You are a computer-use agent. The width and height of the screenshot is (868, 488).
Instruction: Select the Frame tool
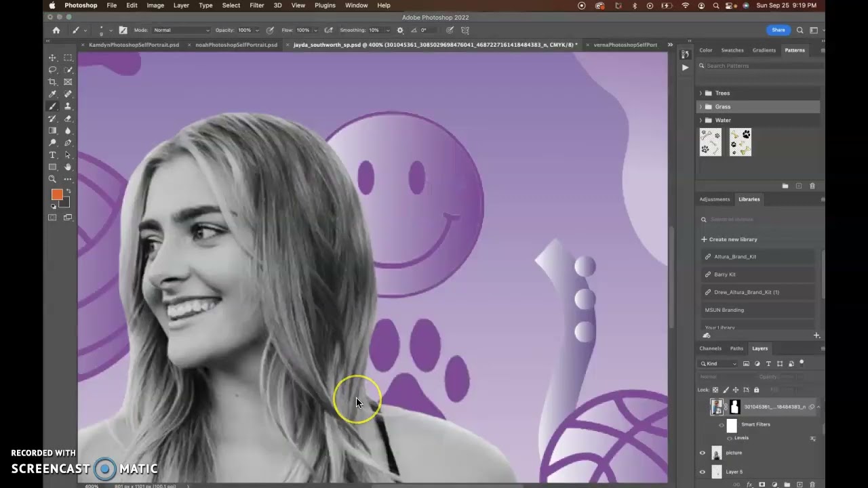tap(68, 82)
